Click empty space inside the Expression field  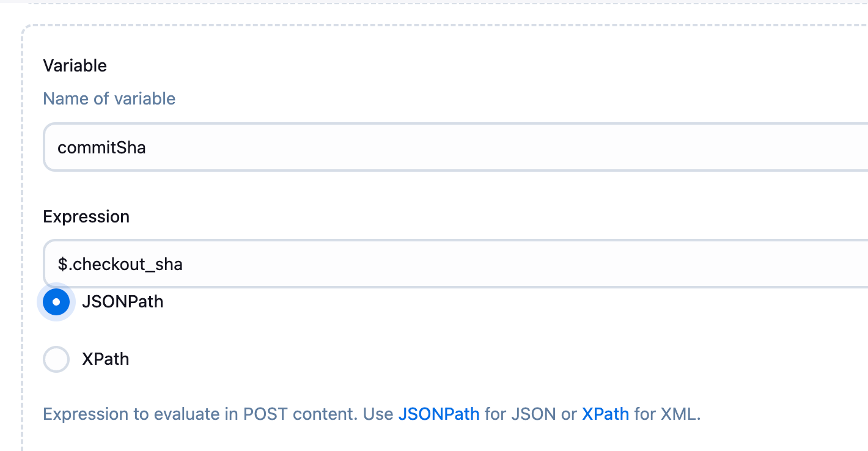click(550, 264)
